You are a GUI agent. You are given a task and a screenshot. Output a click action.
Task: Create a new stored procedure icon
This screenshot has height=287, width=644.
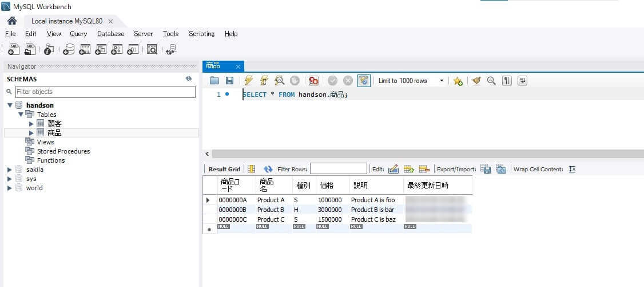point(117,49)
